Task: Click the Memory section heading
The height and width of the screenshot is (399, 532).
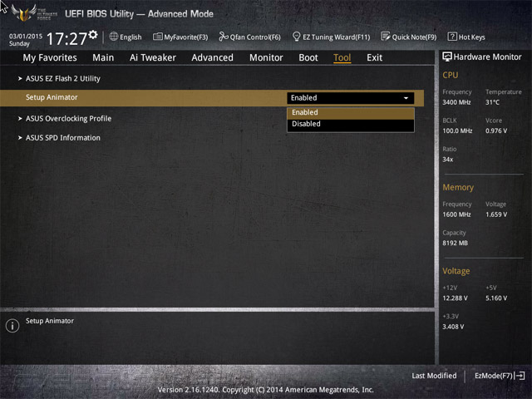Action: pyautogui.click(x=458, y=187)
